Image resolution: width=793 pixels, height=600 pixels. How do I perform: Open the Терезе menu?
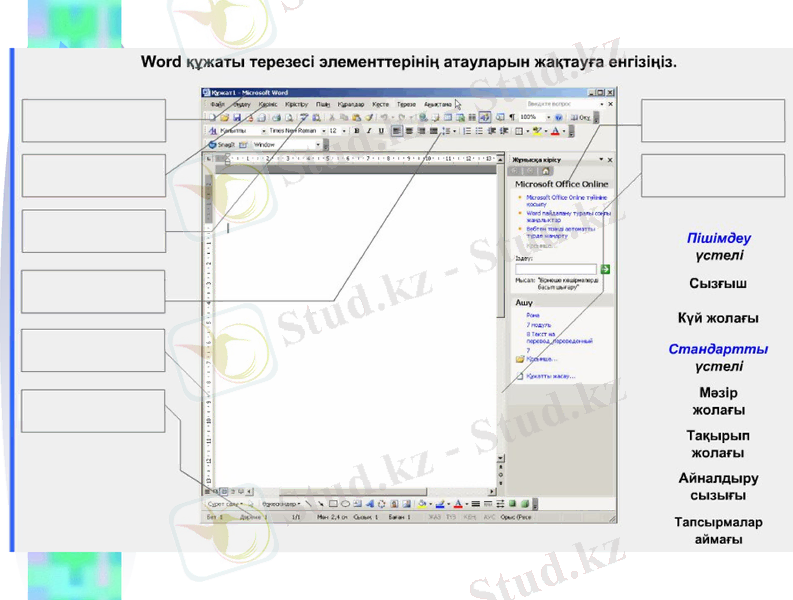(x=406, y=104)
